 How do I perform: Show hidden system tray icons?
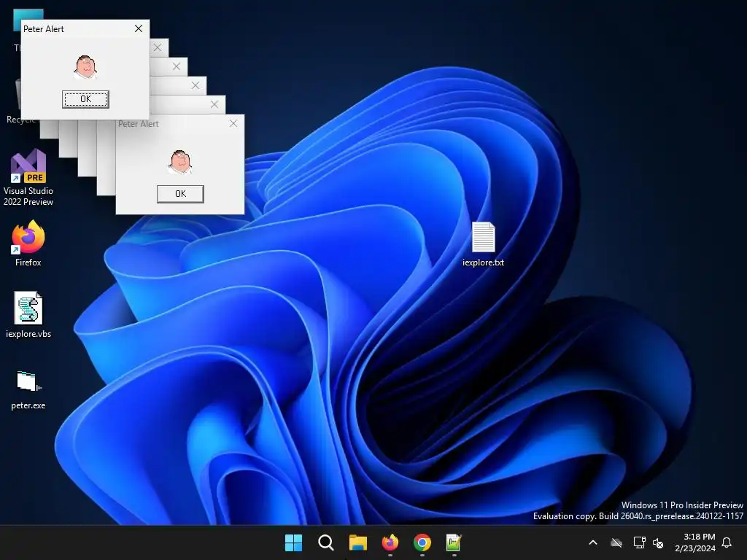tap(593, 542)
